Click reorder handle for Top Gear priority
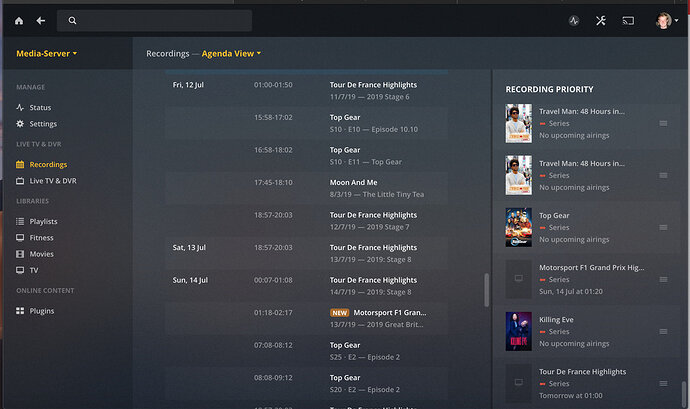 663,227
